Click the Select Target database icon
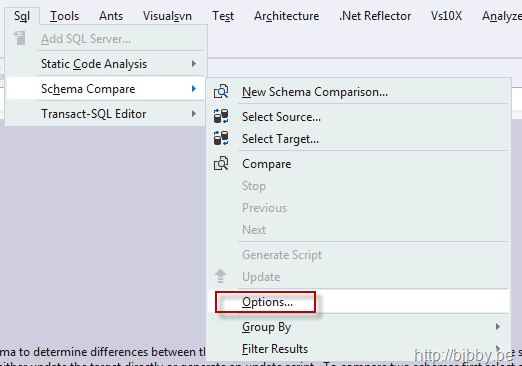 tap(221, 138)
